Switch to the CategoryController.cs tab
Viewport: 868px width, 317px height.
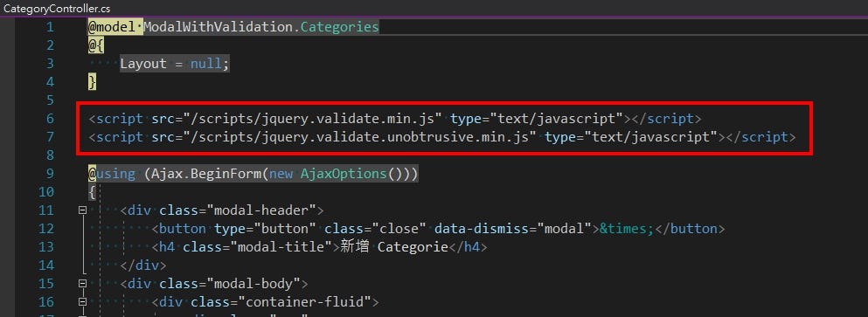[57, 8]
